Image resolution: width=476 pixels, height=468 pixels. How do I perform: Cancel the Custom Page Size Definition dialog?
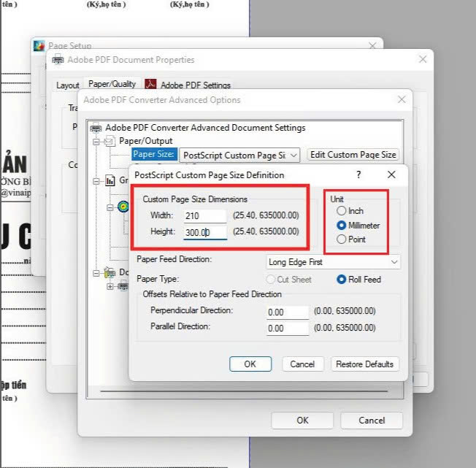(302, 364)
